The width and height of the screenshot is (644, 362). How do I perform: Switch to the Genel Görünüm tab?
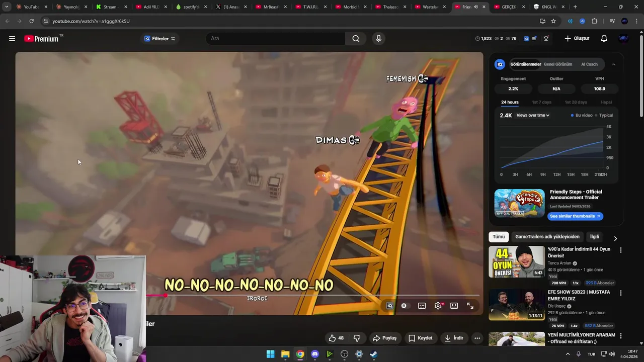(558, 64)
